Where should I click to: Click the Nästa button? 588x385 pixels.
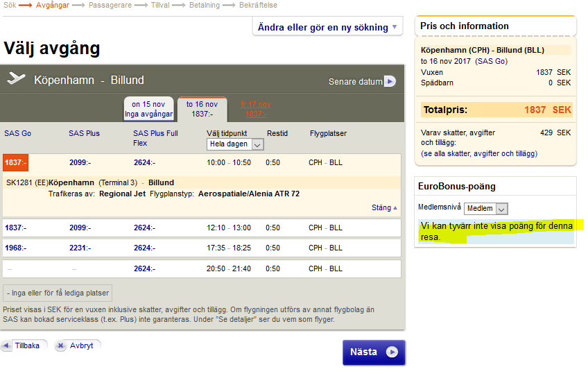click(374, 352)
